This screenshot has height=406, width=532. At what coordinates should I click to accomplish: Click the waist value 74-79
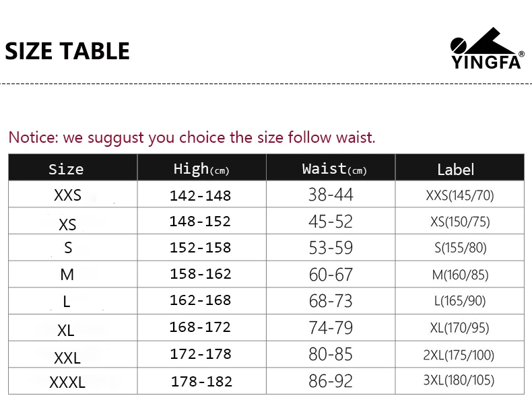pyautogui.click(x=331, y=328)
